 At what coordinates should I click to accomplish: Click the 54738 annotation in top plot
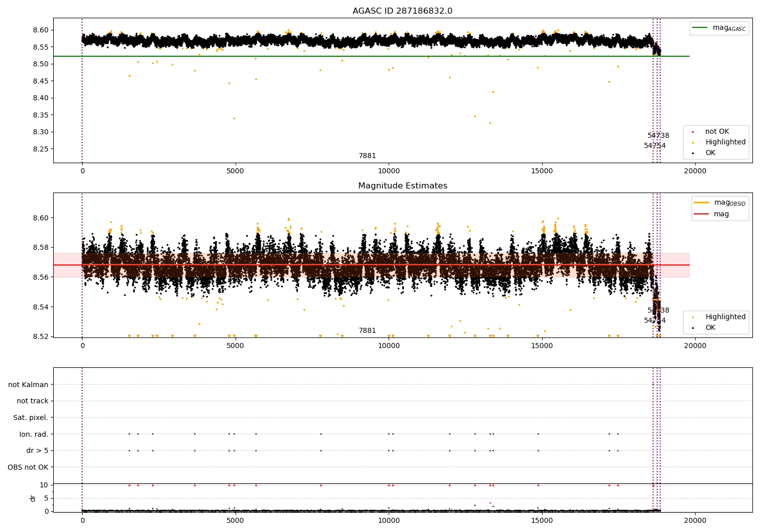pos(658,136)
